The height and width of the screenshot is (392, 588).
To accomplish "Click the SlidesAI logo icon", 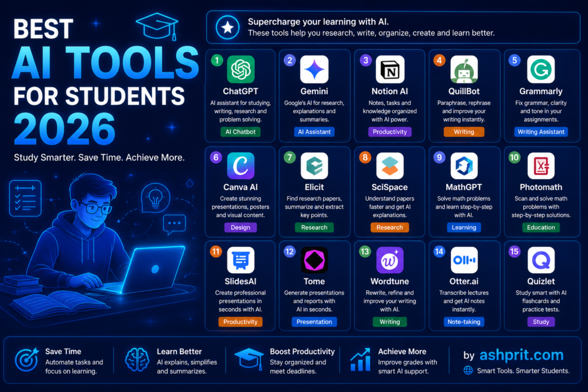I will coord(241,260).
